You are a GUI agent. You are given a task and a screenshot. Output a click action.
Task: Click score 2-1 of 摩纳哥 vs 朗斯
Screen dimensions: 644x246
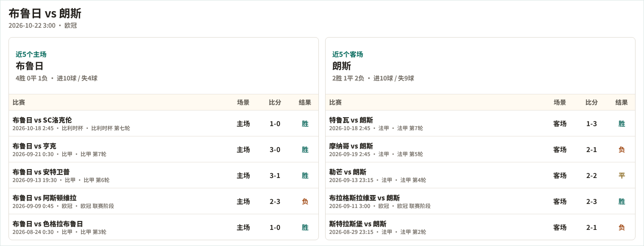pos(592,149)
